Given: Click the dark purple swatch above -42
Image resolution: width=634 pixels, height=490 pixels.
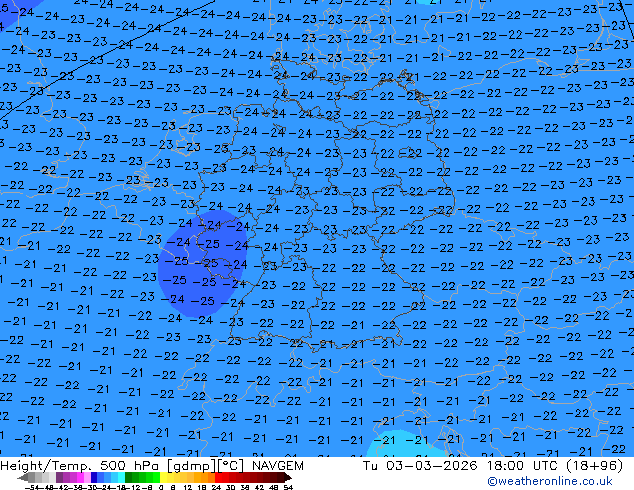Looking at the screenshot, I should 59,477.
